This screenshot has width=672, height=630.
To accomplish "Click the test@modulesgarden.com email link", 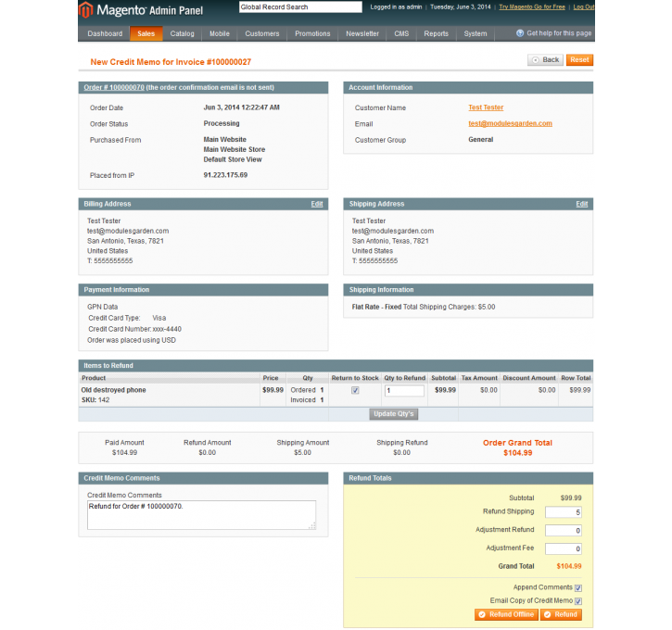I will point(510,123).
